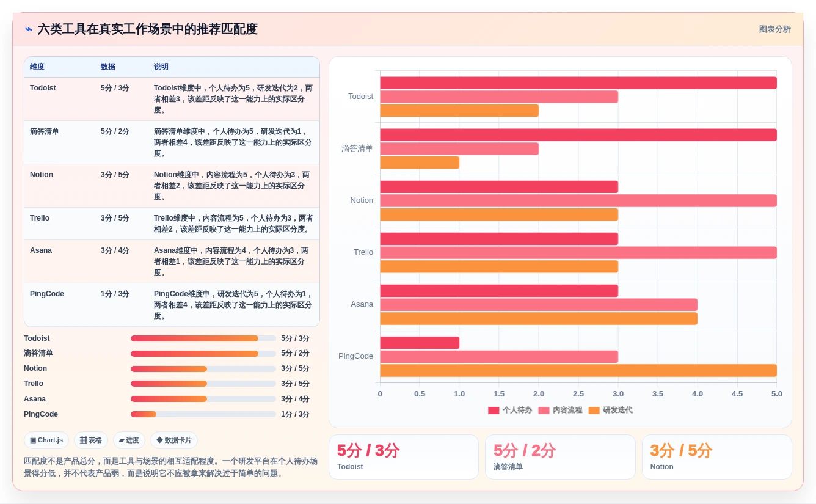Click the Todoist y-axis label in chart
The height and width of the screenshot is (504, 816).
coord(360,97)
